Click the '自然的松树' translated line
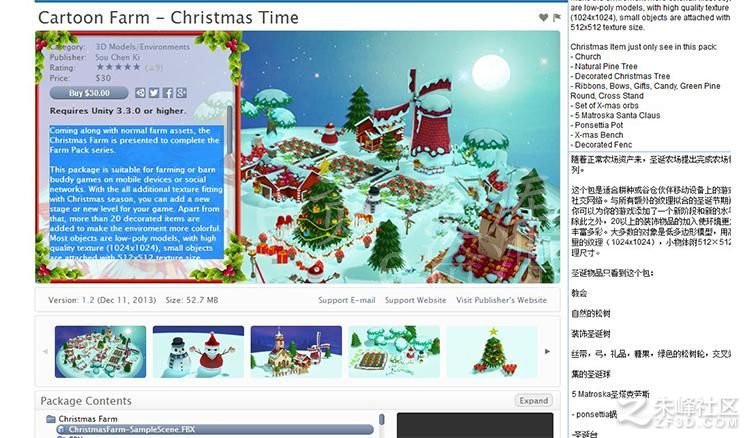This screenshot has height=438, width=750. pos(591,313)
